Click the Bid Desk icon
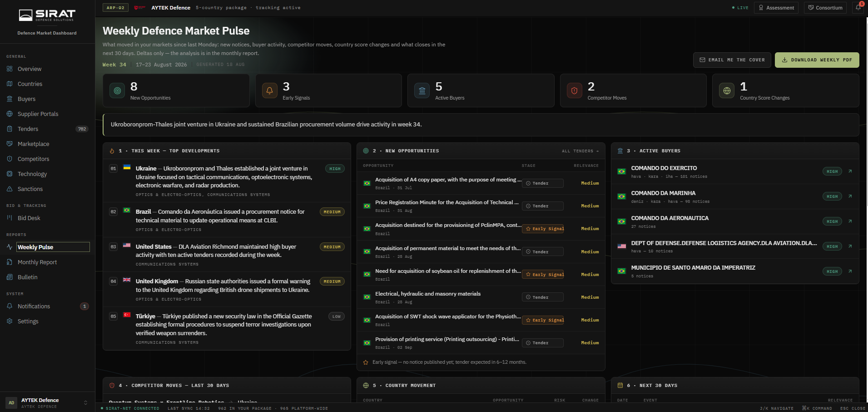The width and height of the screenshot is (868, 412). (x=10, y=218)
